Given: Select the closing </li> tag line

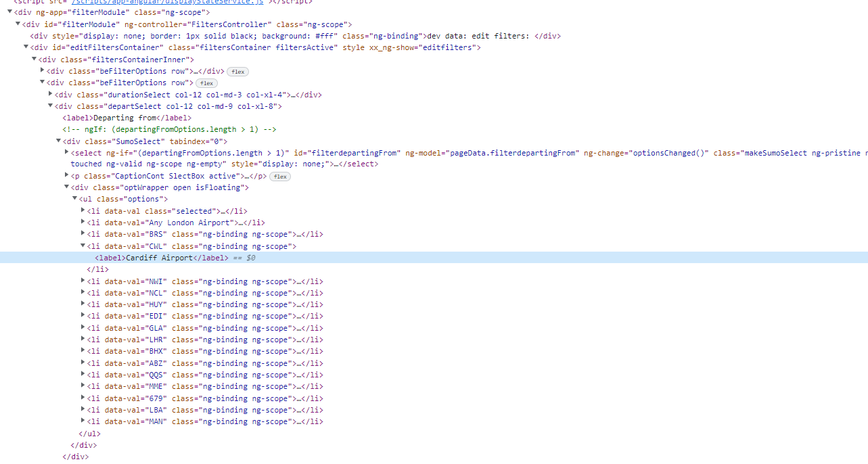Looking at the screenshot, I should [97, 269].
